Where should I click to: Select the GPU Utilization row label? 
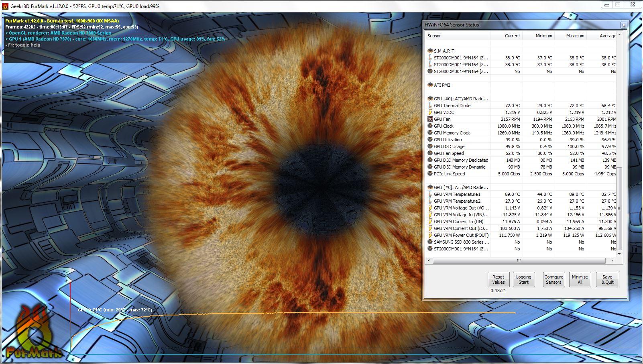[448, 140]
